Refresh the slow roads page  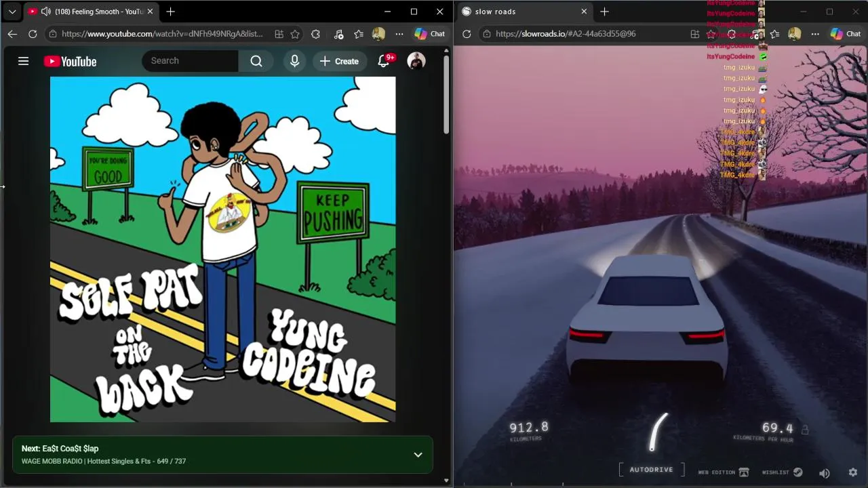[467, 34]
